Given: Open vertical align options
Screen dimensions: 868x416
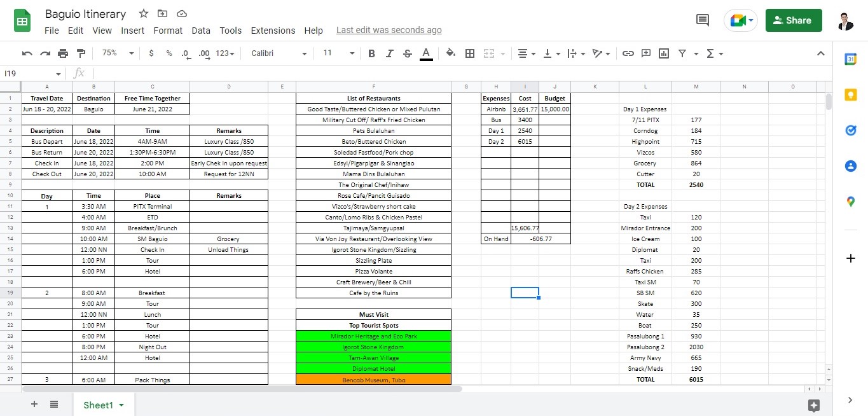Looking at the screenshot, I should (x=551, y=53).
